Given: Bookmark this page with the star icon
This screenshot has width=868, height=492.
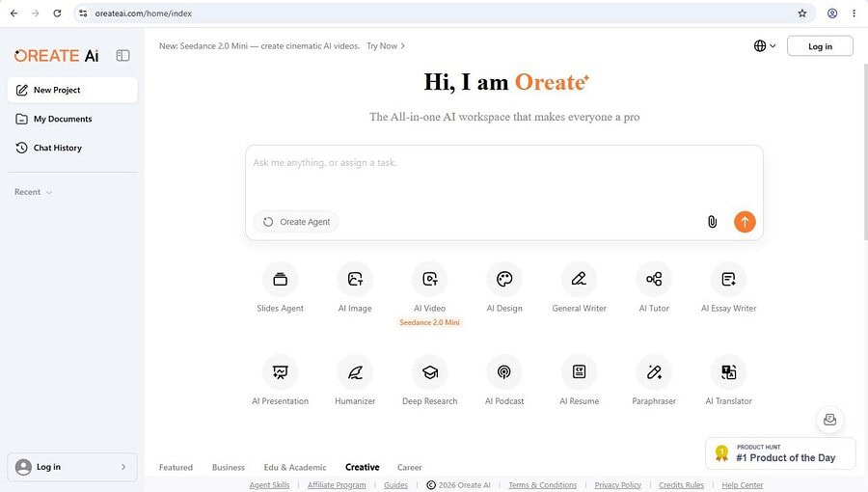Looking at the screenshot, I should pos(802,14).
